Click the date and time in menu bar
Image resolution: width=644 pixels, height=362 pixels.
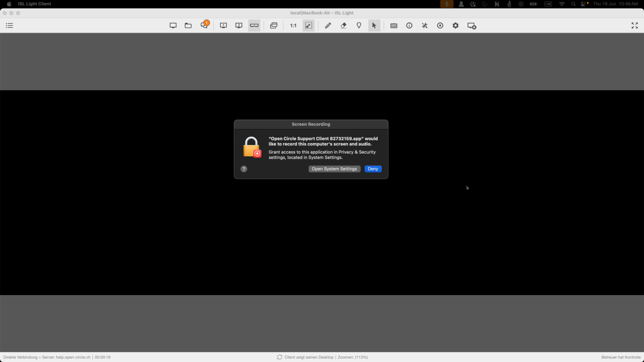[615, 4]
